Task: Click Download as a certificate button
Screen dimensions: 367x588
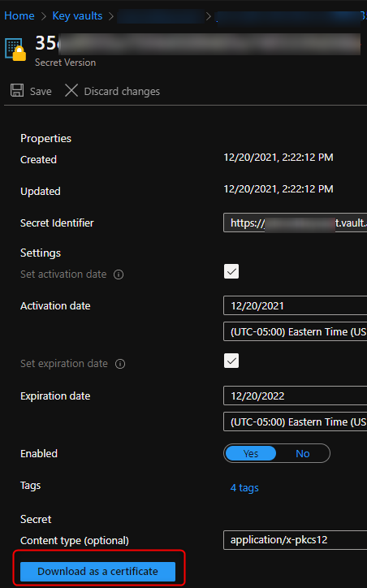Action: coord(98,571)
